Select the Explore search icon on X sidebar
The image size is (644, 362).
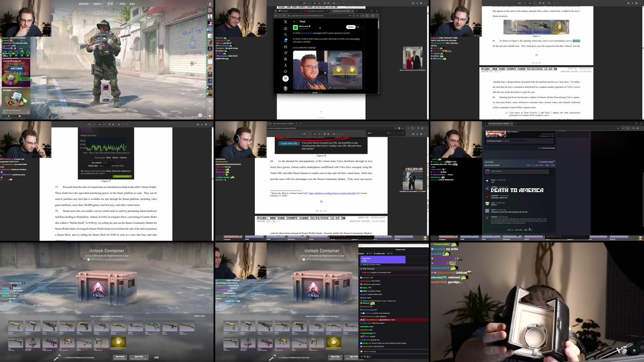(x=286, y=35)
